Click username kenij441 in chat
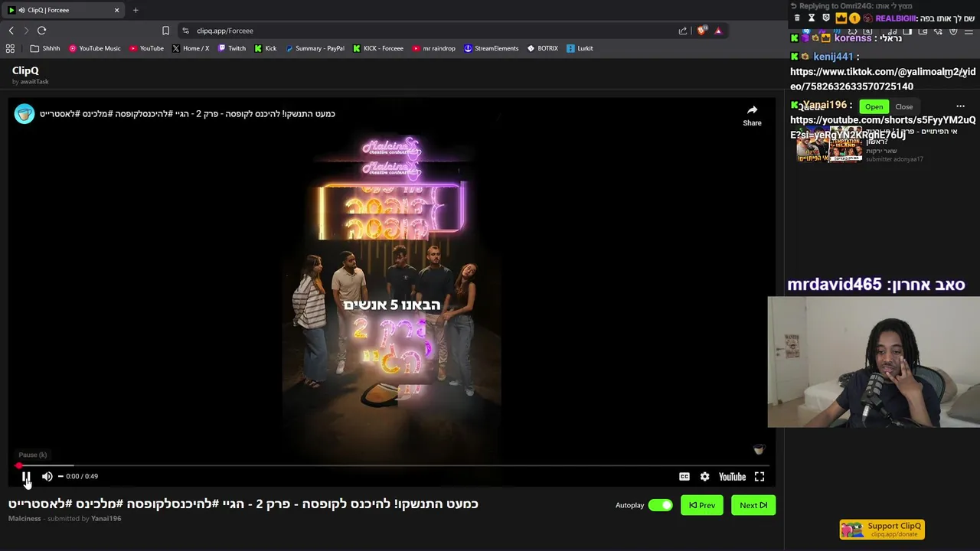The width and height of the screenshot is (980, 551). click(x=833, y=57)
